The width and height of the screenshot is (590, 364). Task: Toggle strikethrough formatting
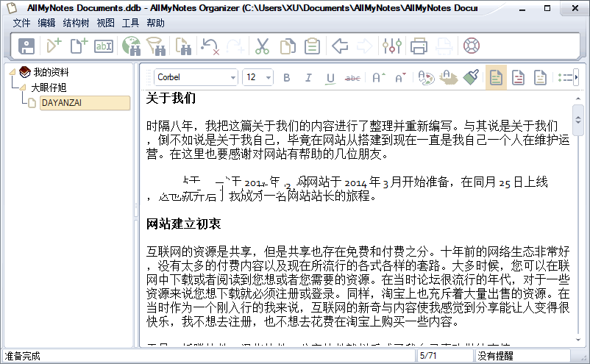(x=352, y=78)
